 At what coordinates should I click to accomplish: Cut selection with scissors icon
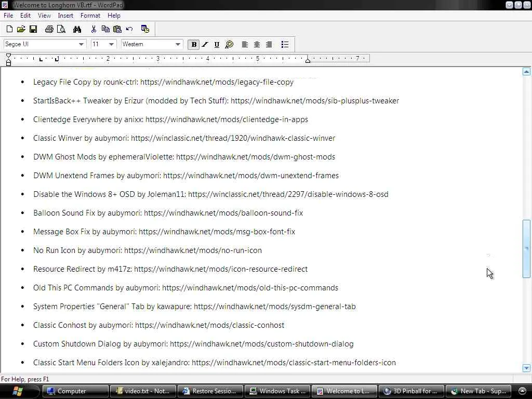[94, 29]
